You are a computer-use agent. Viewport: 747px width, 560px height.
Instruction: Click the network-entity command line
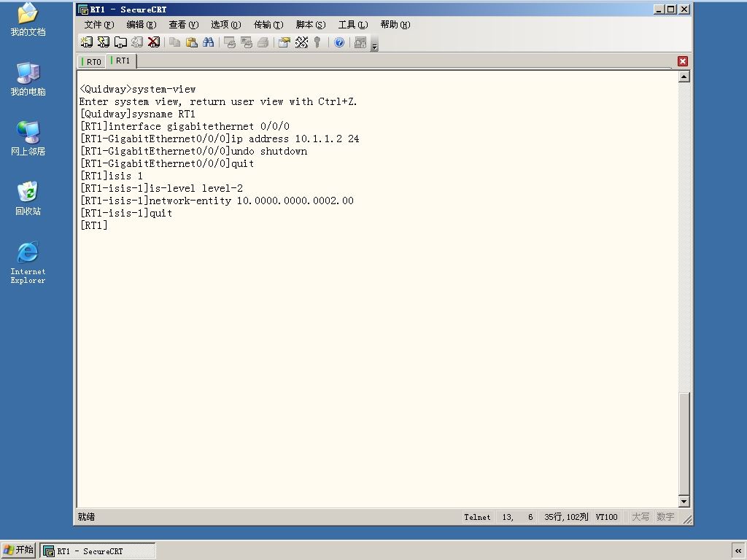[x=217, y=201]
